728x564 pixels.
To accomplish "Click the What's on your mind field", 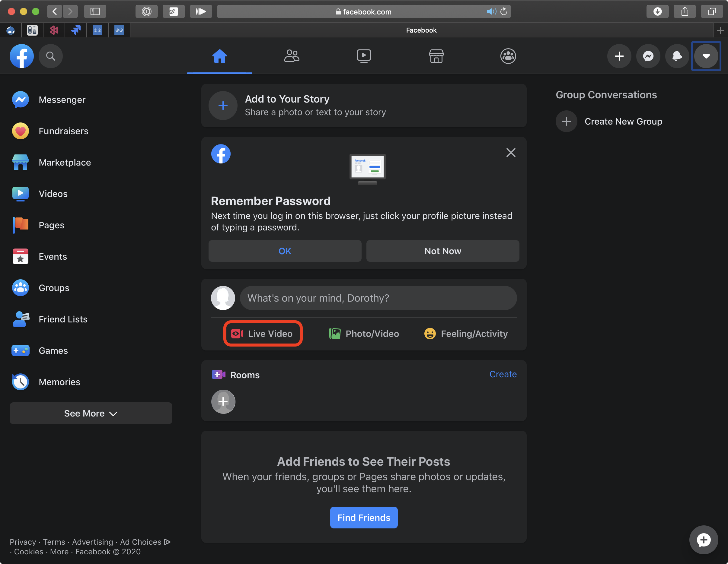I will [x=378, y=298].
